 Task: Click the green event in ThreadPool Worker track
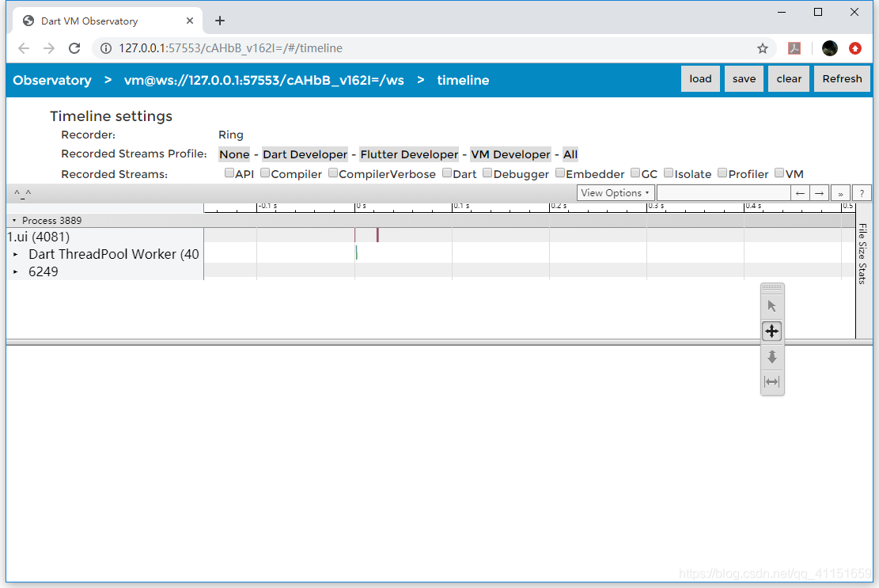point(357,252)
